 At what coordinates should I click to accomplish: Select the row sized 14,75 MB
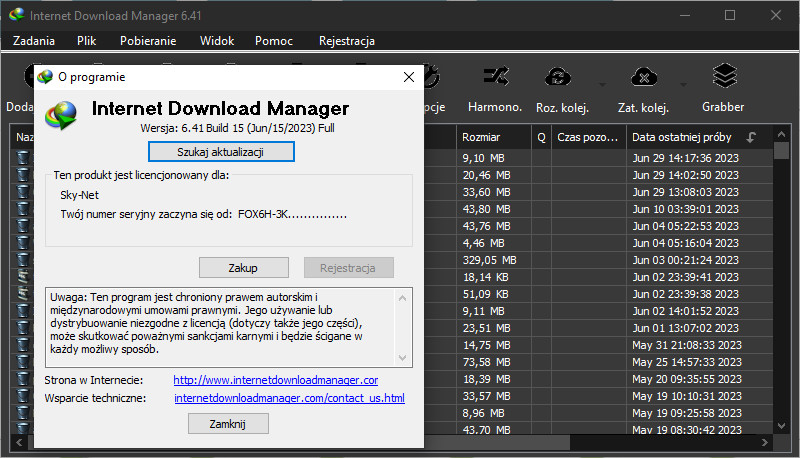392,345
